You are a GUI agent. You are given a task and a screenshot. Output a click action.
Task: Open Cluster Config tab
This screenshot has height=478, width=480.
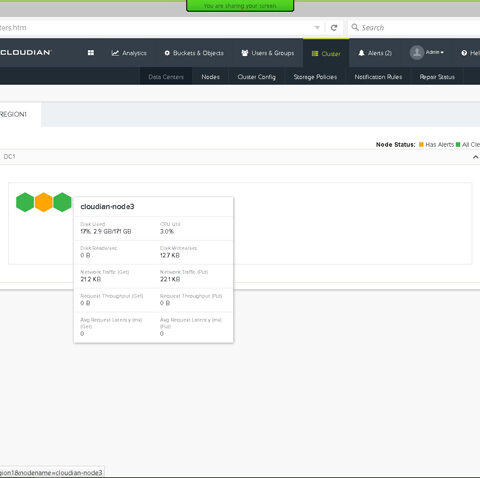click(x=256, y=77)
